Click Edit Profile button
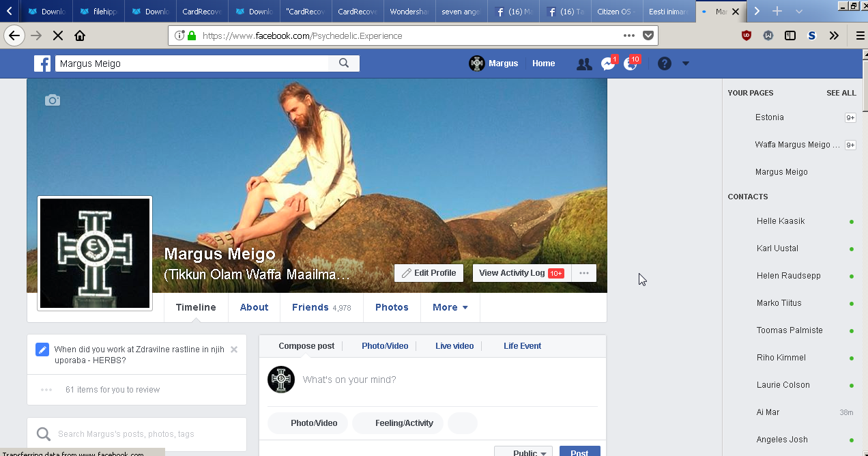Image resolution: width=868 pixels, height=456 pixels. [x=429, y=273]
